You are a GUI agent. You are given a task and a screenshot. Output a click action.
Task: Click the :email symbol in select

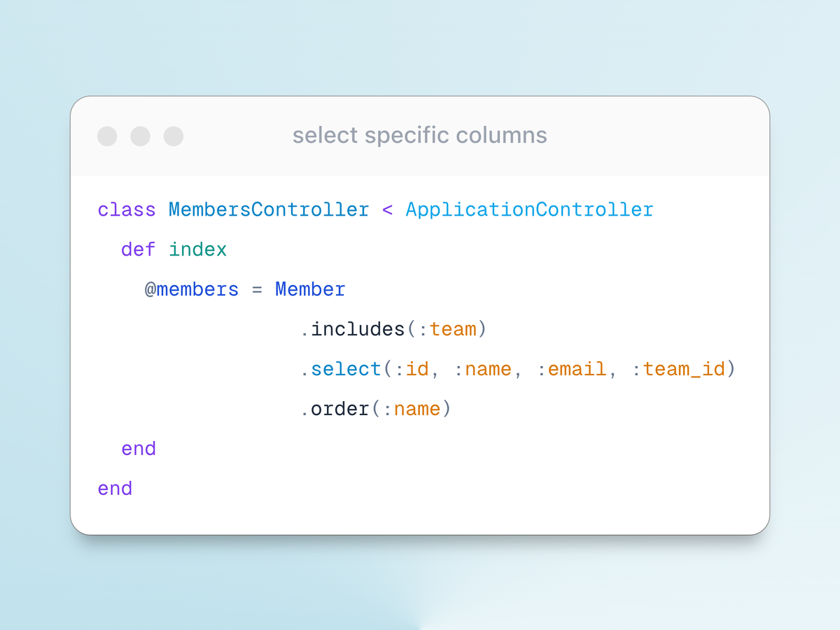tap(571, 369)
